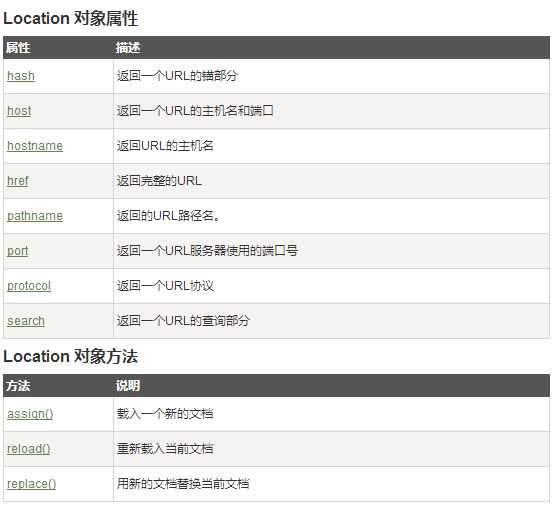This screenshot has width=553, height=510.
Task: Open the replace() method link
Action: [31, 484]
